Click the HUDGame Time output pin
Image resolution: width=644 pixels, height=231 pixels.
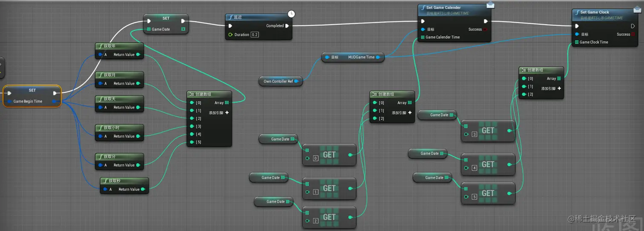point(378,57)
